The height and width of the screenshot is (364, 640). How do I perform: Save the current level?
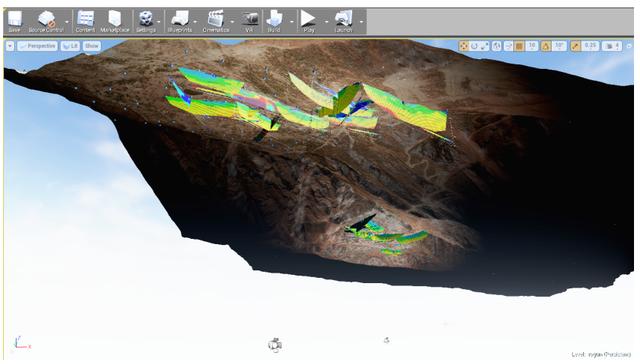point(15,22)
